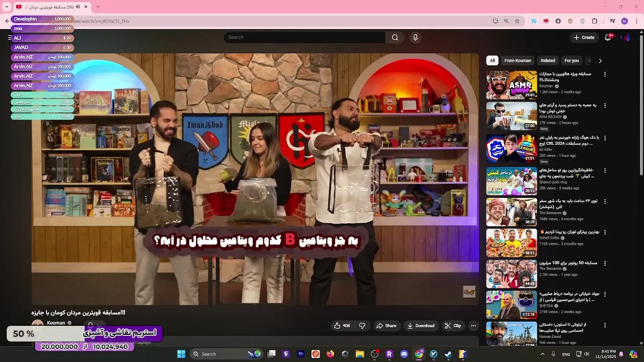This screenshot has width=644, height=362.
Task: Open options for the ARIA KEOXER video
Action: pos(605,106)
